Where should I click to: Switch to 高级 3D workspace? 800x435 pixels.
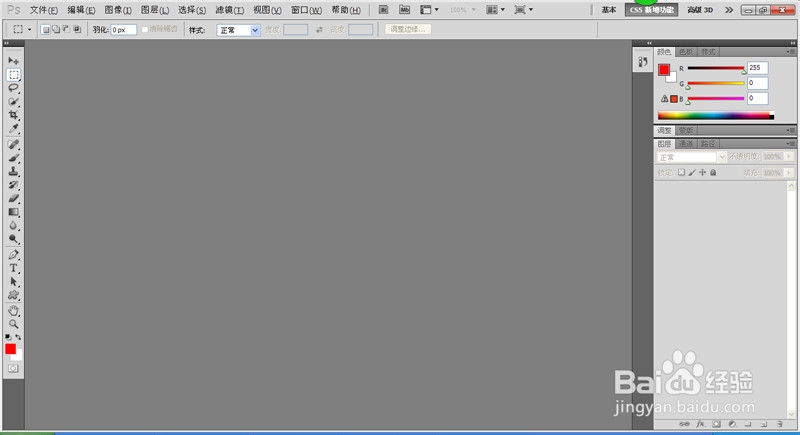point(700,10)
